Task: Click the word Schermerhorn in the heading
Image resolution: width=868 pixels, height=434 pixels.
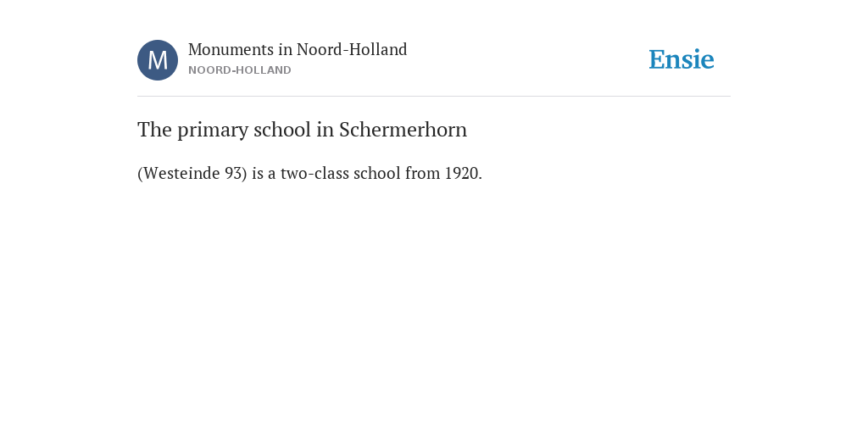Action: [403, 130]
